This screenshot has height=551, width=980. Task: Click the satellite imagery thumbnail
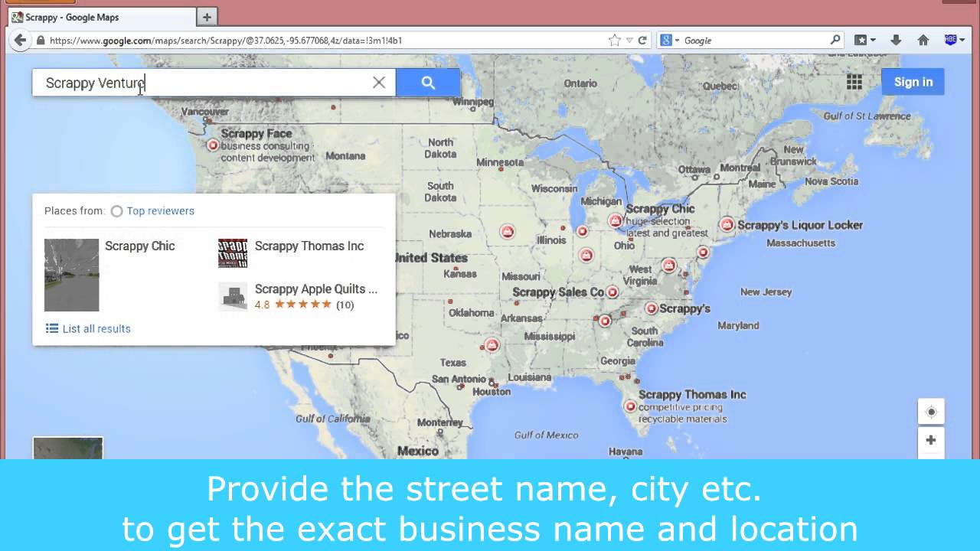click(68, 448)
